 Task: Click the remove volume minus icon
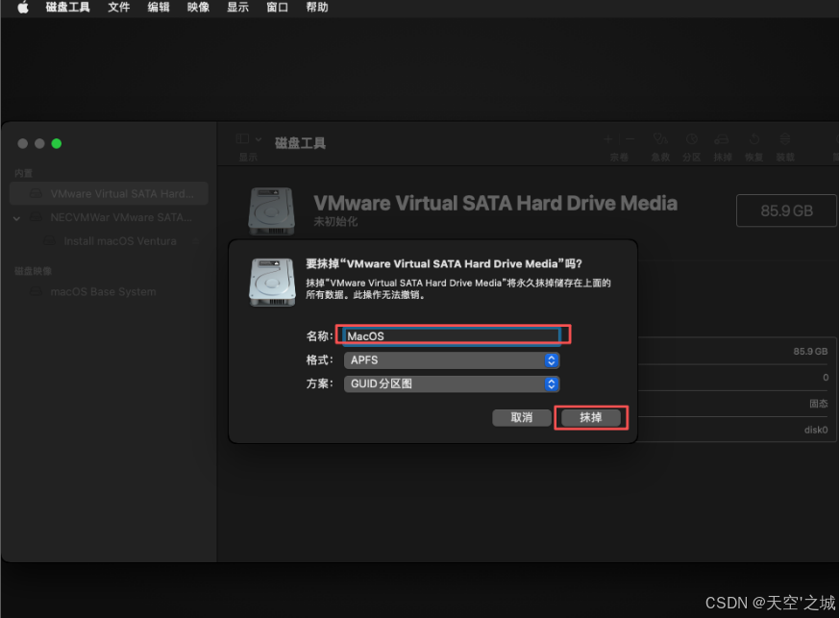tap(630, 139)
